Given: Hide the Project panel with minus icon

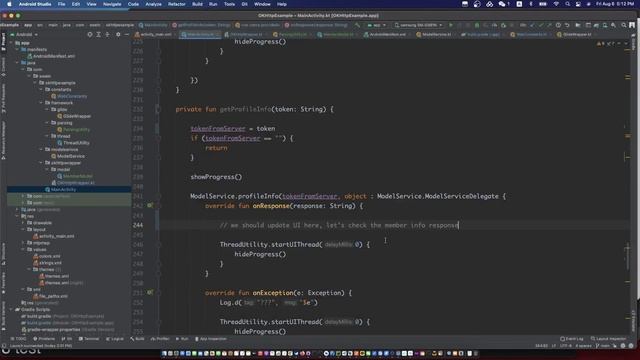Looking at the screenshot, I should point(127,35).
